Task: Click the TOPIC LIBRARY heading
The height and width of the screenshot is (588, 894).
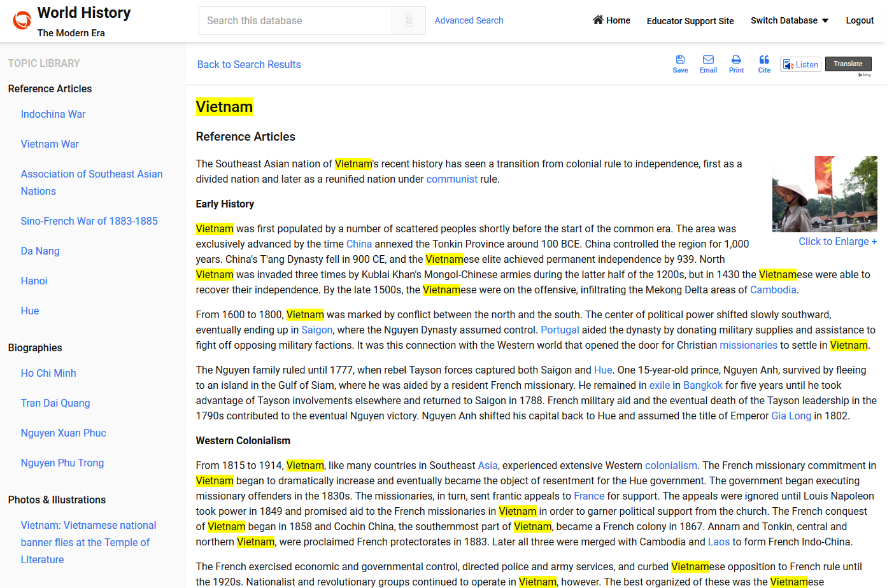Action: point(44,63)
